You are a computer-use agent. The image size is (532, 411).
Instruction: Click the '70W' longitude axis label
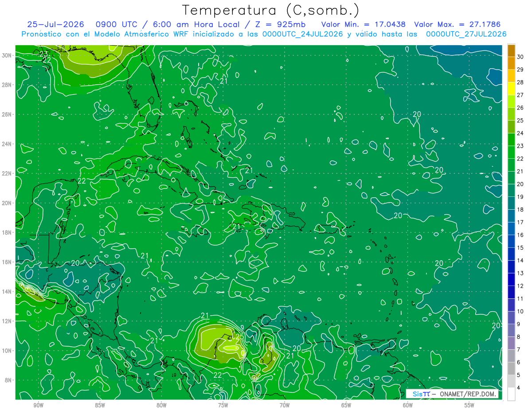click(285, 406)
